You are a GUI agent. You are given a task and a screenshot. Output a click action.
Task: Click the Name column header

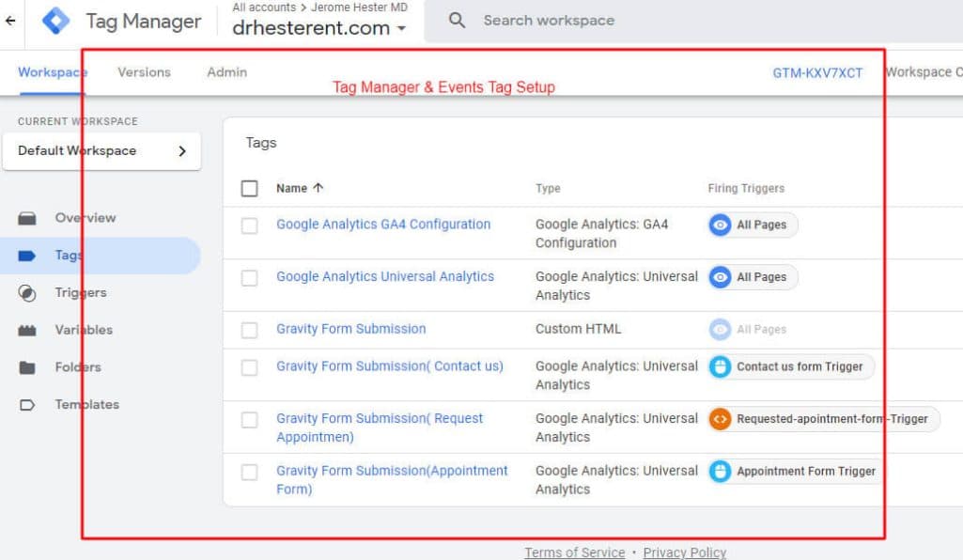tap(292, 188)
